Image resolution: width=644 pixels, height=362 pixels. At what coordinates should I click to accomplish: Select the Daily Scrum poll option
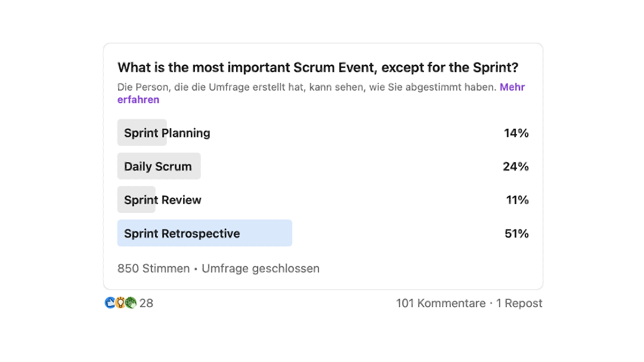[158, 166]
